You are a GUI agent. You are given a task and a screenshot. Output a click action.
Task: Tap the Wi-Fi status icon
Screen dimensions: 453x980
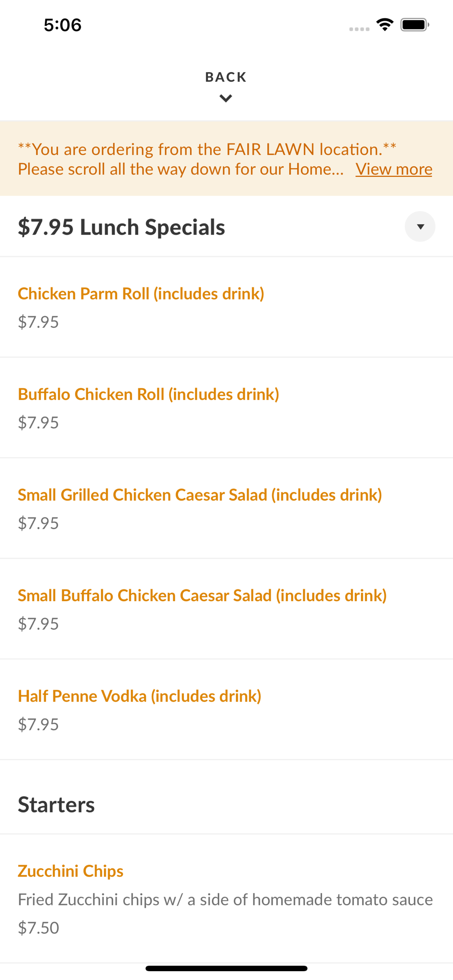(385, 24)
